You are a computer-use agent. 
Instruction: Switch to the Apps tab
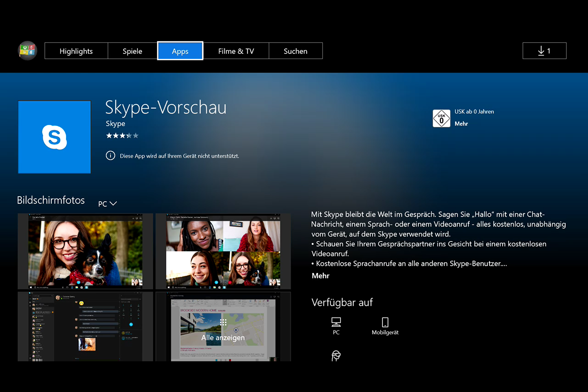point(180,51)
